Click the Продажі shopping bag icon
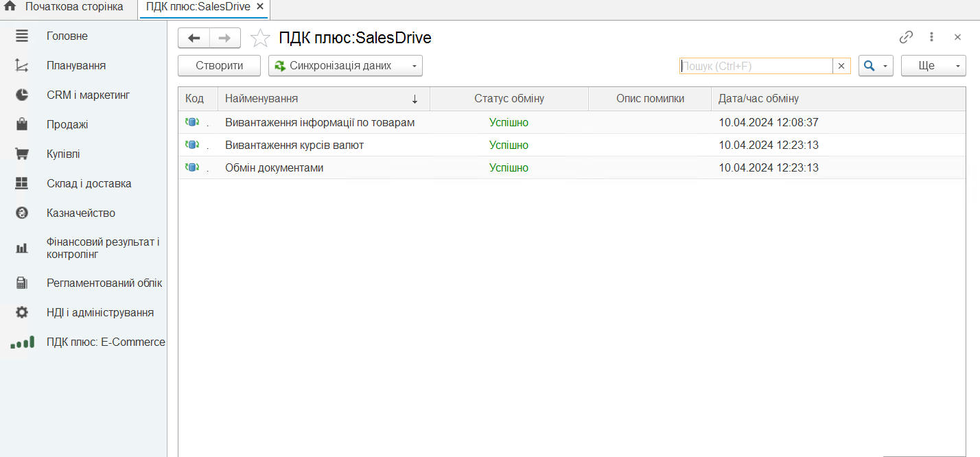 coord(22,124)
